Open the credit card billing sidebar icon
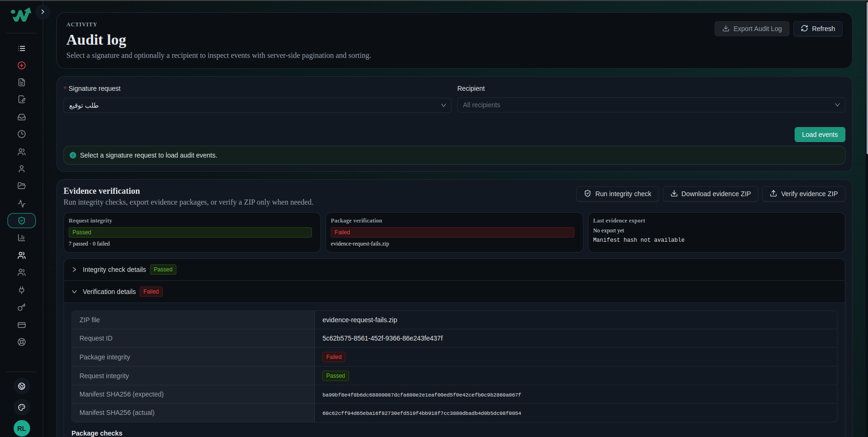Viewport: 868px width, 437px height. tap(22, 325)
